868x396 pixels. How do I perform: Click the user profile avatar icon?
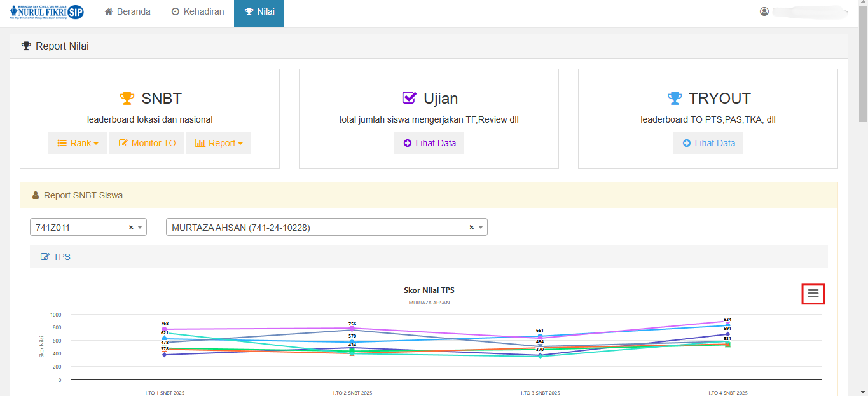tap(764, 11)
